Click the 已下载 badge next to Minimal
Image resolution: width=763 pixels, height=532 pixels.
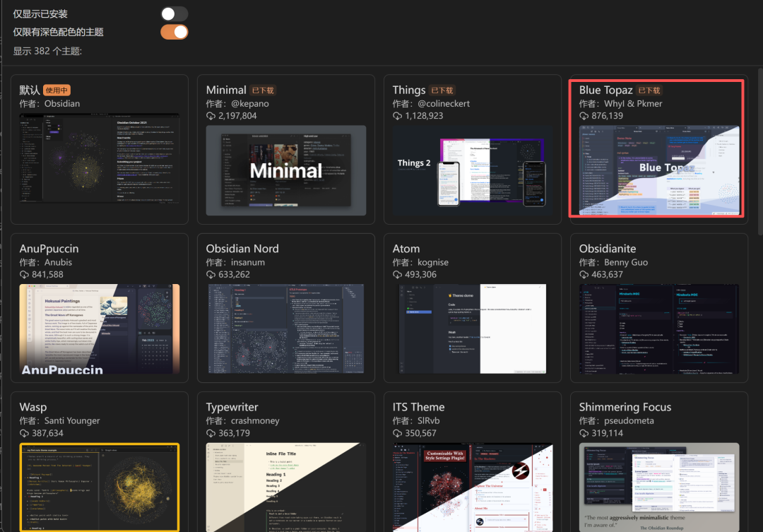(263, 90)
